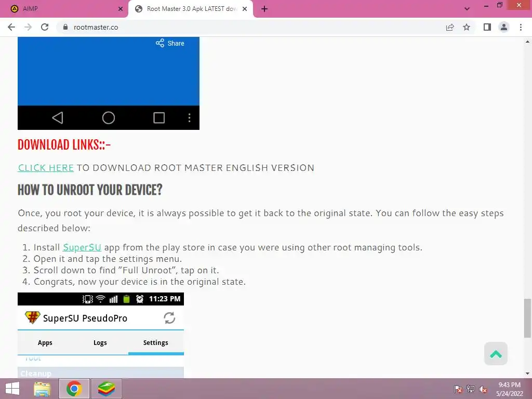532x399 pixels.
Task: Open BlueStacks from the taskbar
Action: [x=107, y=389]
